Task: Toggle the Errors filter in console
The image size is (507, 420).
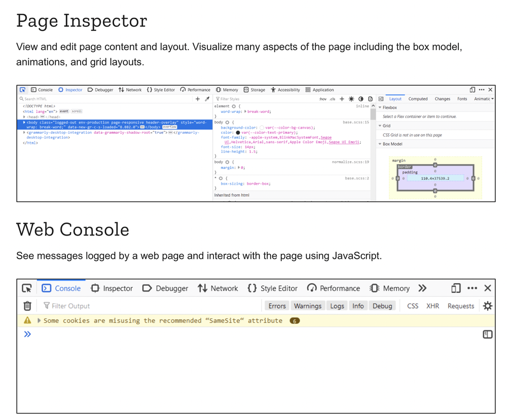Action: [x=277, y=306]
